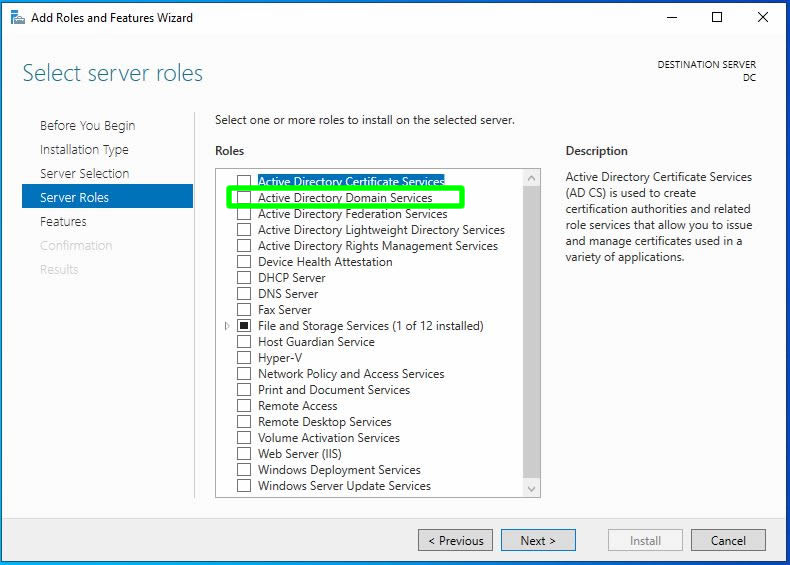
Task: Expand File and Storage Services tree node
Action: [227, 326]
